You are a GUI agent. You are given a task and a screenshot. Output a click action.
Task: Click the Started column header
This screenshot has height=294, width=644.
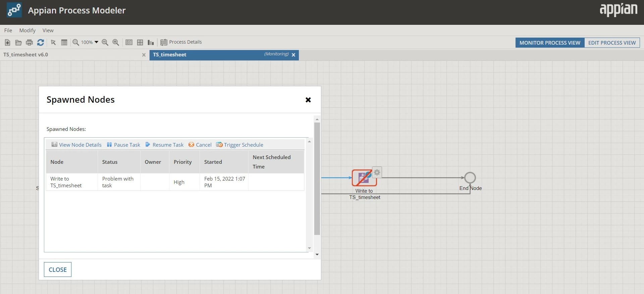[x=224, y=162]
